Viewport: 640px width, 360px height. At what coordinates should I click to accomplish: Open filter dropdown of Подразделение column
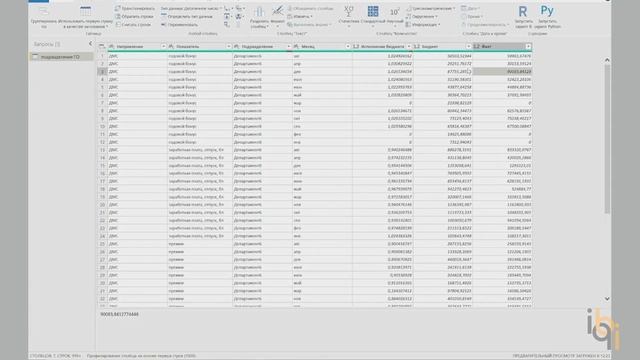[x=288, y=47]
